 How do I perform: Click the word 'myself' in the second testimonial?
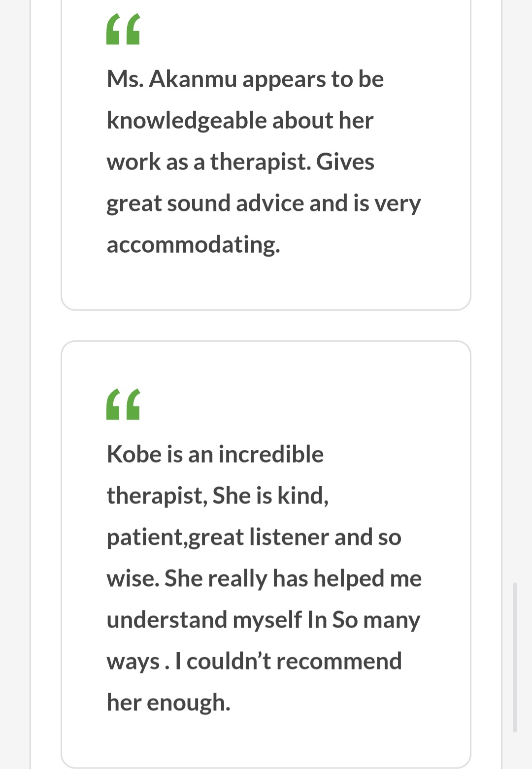pos(267,620)
